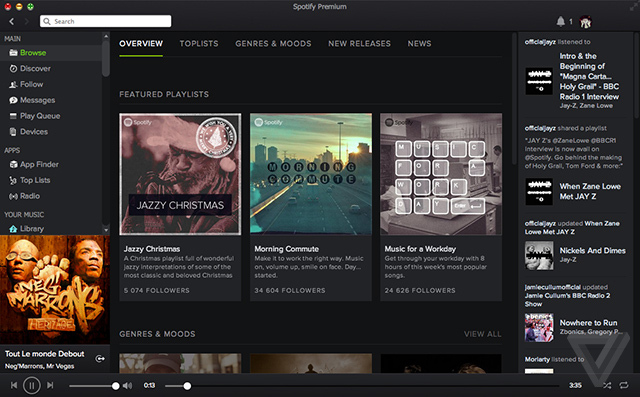Click the Follow person icon
This screenshot has height=397, width=640.
coord(13,84)
